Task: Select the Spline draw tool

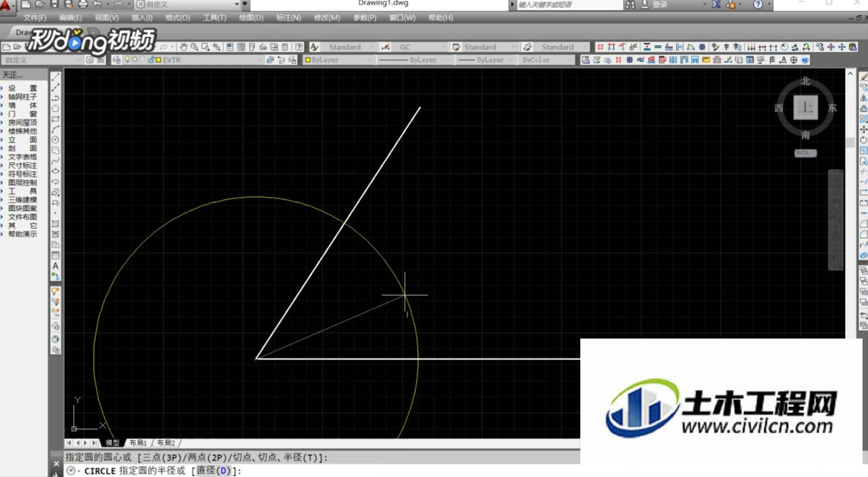Action: pyautogui.click(x=56, y=161)
